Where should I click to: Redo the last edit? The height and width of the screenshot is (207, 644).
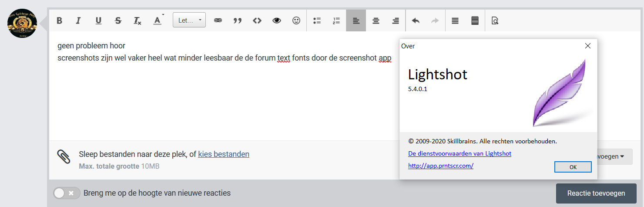(435, 20)
